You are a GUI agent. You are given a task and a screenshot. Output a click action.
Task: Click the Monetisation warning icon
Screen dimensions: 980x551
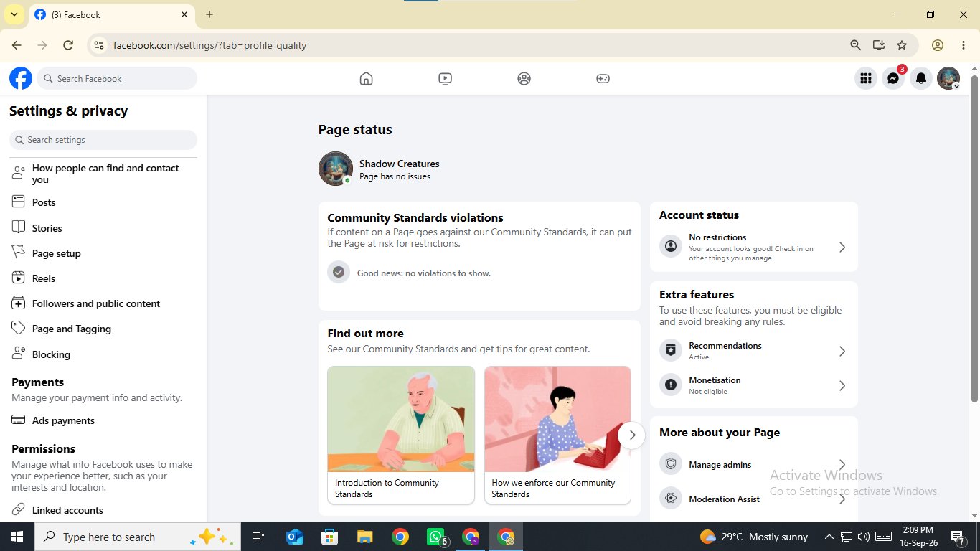click(671, 385)
